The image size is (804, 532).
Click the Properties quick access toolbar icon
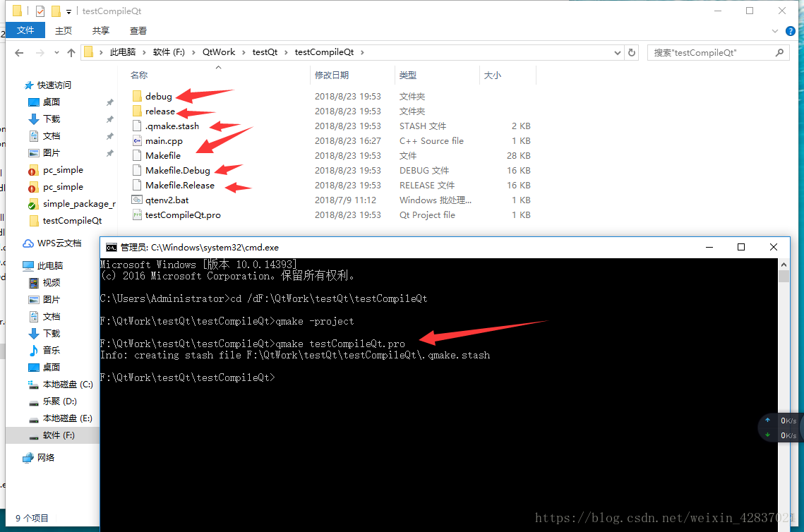pos(40,11)
